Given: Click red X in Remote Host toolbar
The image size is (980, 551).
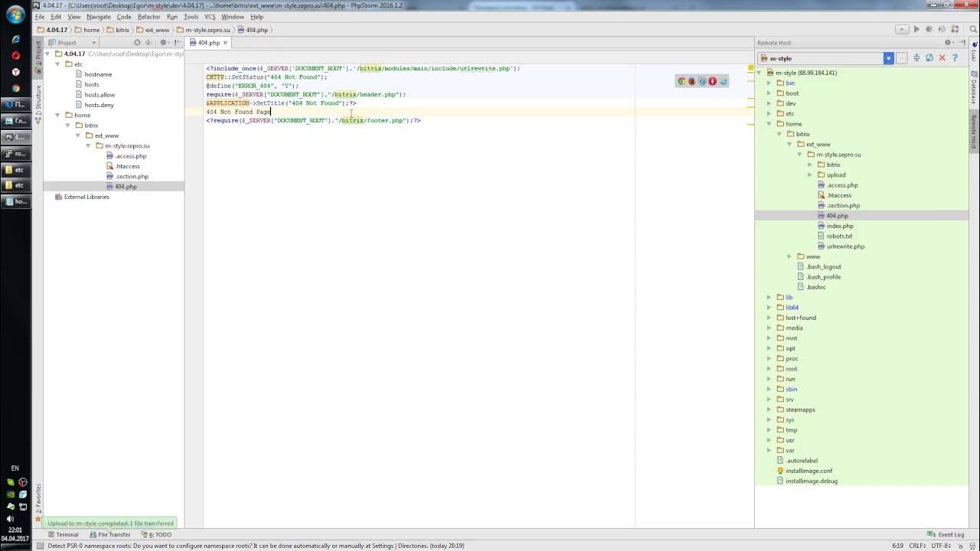Looking at the screenshot, I should coord(942,58).
